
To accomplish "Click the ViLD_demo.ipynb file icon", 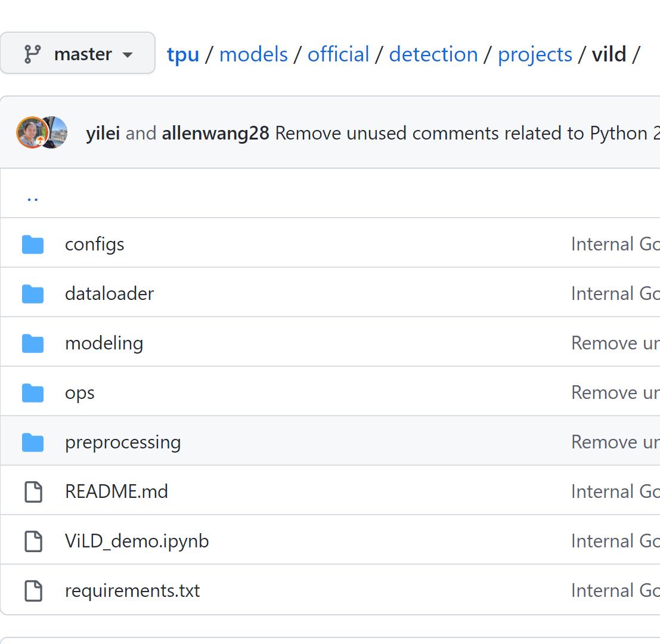I will (33, 541).
